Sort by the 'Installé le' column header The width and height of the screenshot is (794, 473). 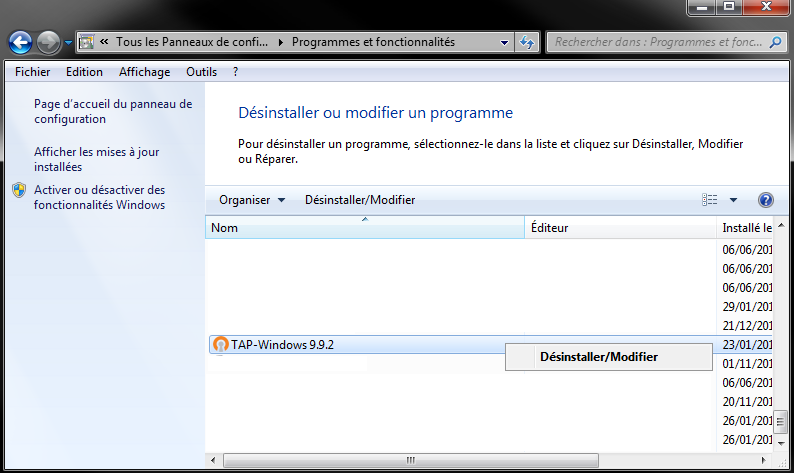745,228
